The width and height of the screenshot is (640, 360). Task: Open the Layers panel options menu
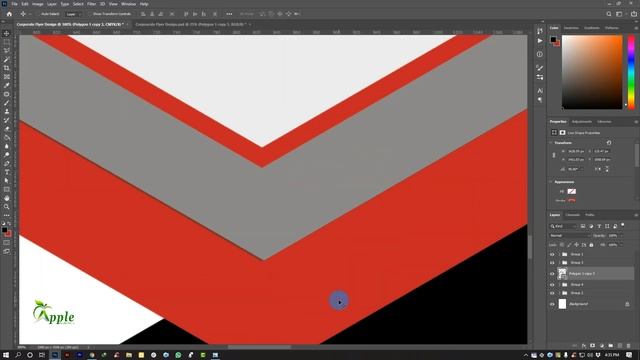636,215
